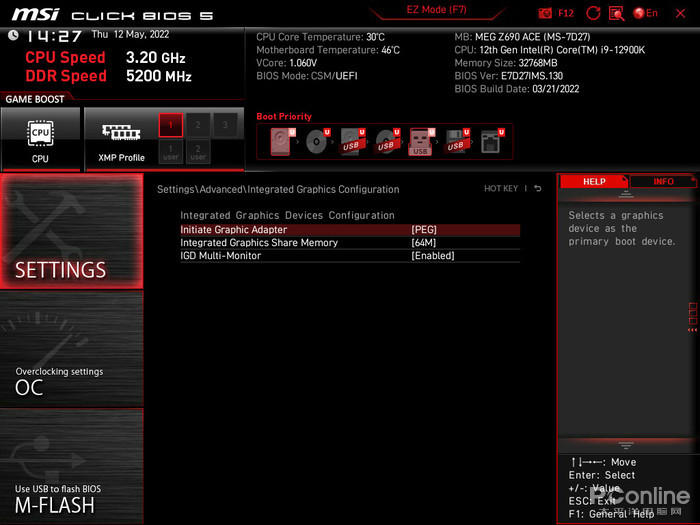Click the GAME BOOST label
Viewport: 700px width, 525px height.
[35, 99]
